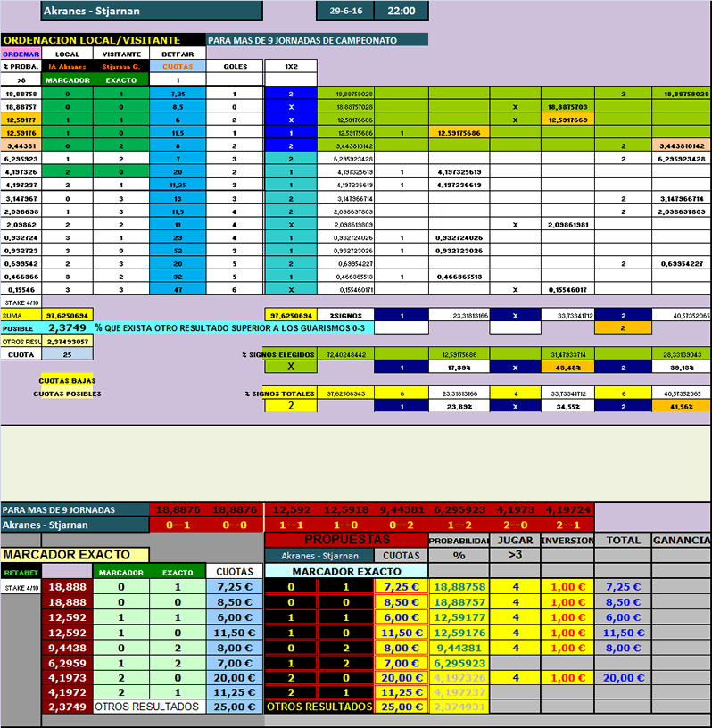This screenshot has height=728, width=712.
Task: Click the ORDENAR cell
Action: point(21,54)
